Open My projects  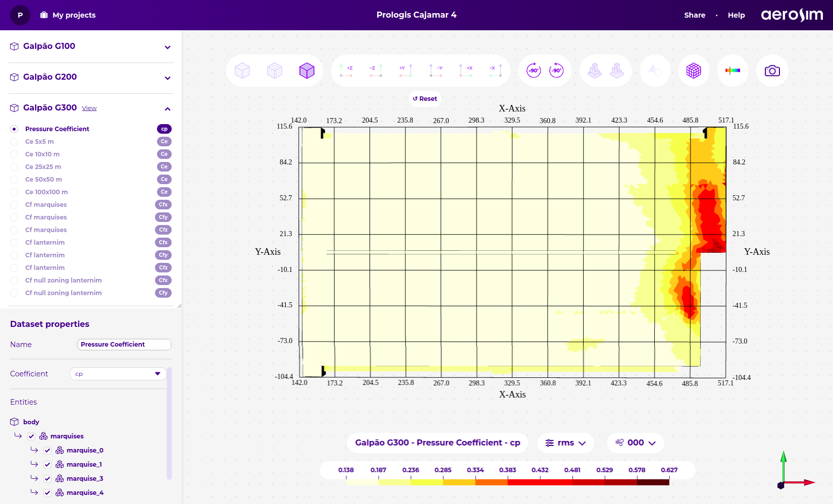tap(68, 15)
